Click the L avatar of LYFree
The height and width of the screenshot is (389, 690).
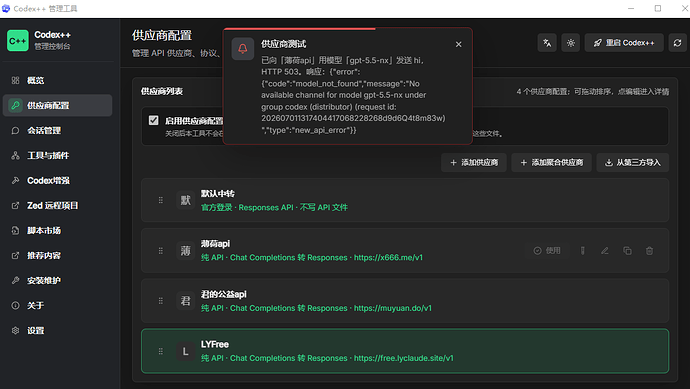[185, 351]
